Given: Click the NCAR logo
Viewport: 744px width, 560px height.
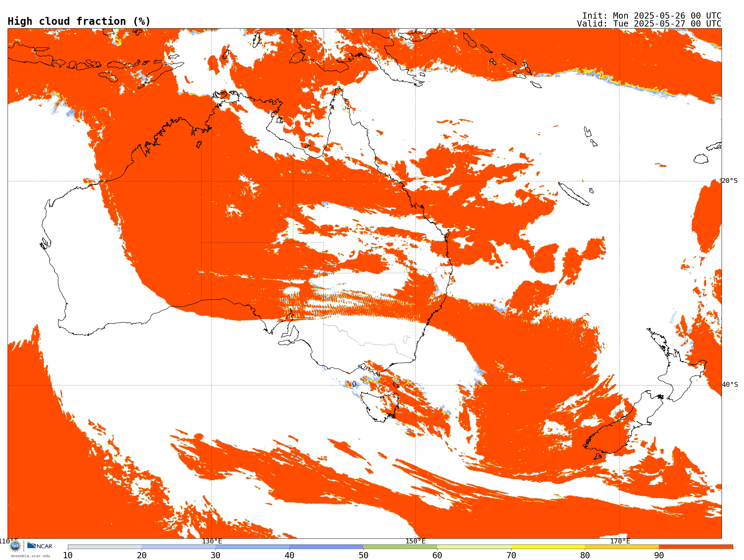Looking at the screenshot, I should point(40,546).
